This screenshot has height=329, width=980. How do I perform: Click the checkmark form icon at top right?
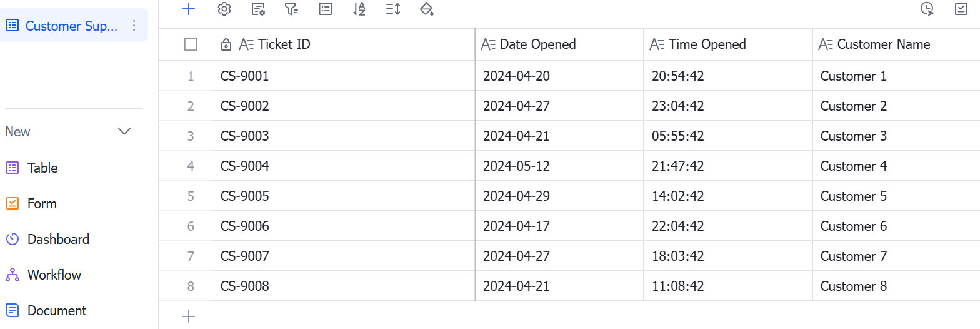point(961,9)
